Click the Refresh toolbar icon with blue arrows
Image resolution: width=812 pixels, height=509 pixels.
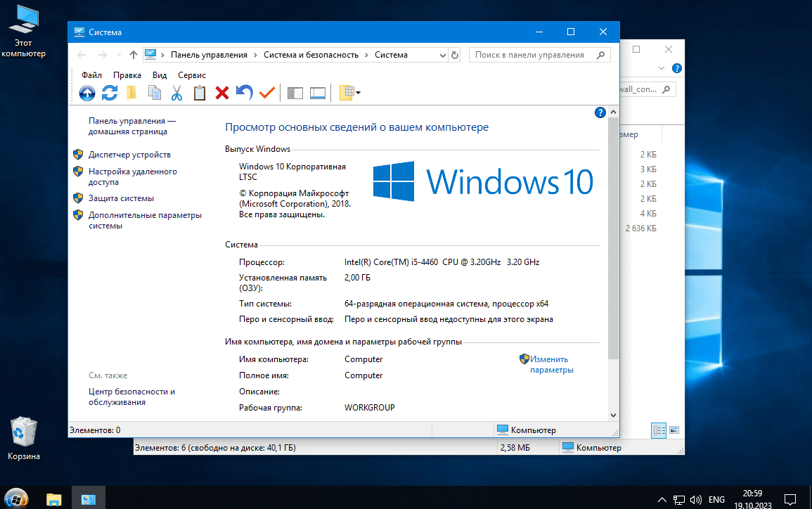pos(109,93)
